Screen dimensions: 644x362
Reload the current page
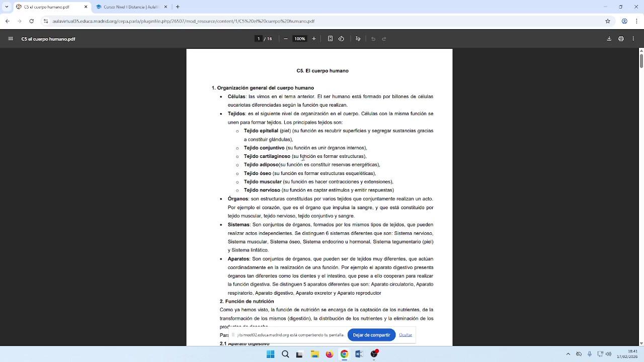click(x=31, y=21)
